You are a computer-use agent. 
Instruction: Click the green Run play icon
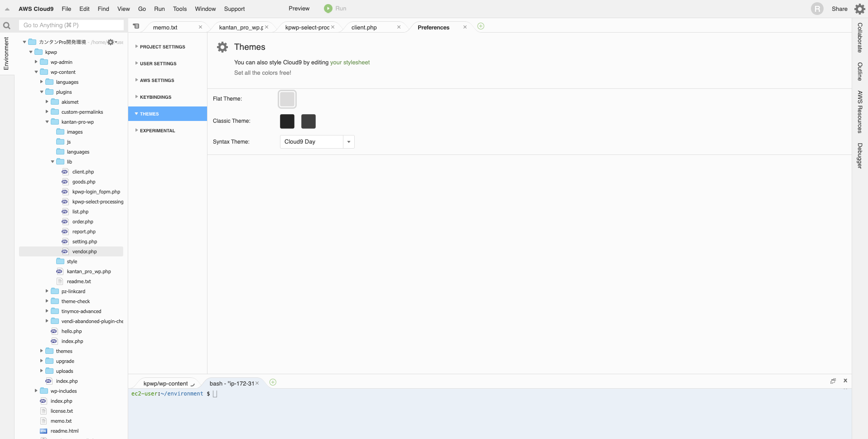coord(328,9)
